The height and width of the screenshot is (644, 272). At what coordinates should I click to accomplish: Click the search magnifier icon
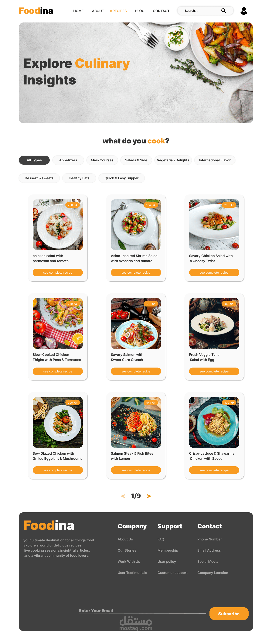tap(223, 11)
